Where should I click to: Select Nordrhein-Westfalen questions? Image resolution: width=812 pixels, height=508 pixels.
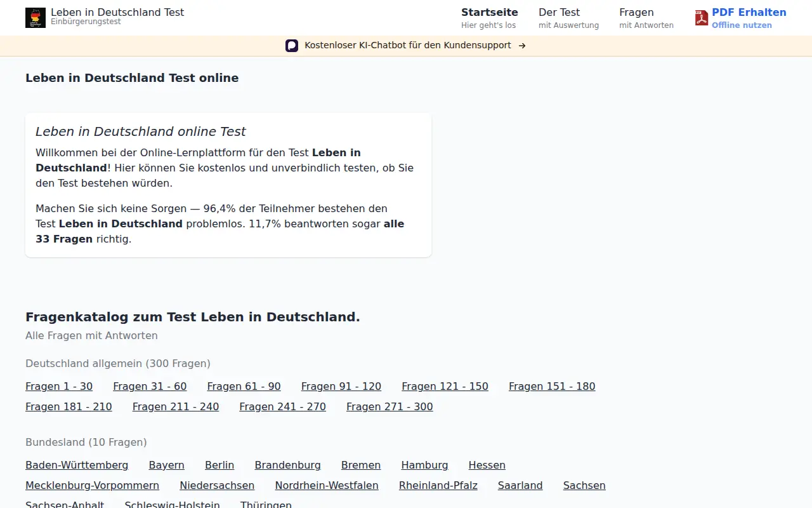click(327, 486)
